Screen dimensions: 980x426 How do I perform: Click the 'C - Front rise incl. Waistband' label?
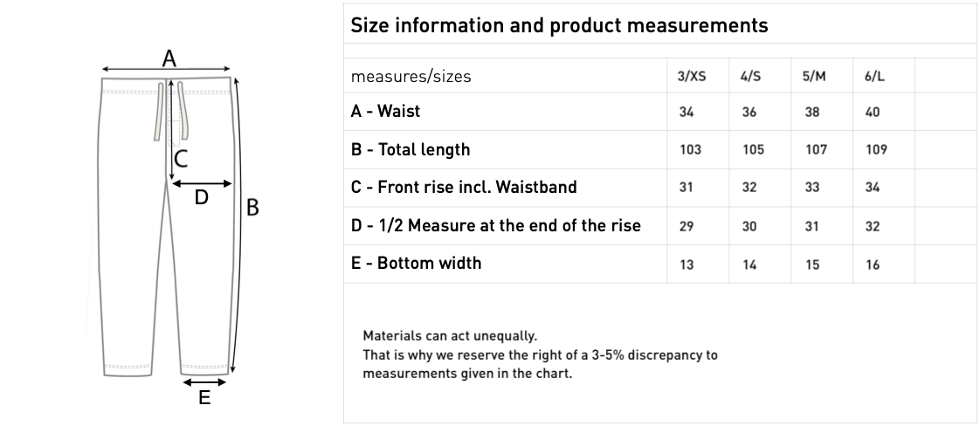click(464, 187)
